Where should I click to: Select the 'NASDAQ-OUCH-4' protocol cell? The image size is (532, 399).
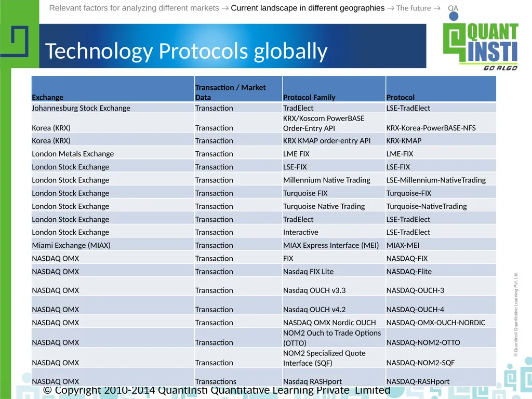[x=441, y=305]
